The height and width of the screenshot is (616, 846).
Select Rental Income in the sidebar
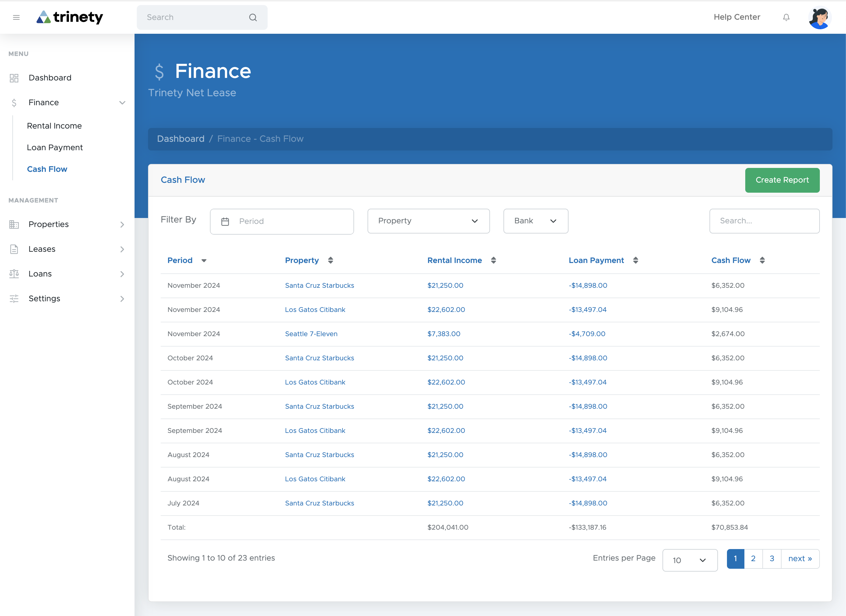pos(55,126)
